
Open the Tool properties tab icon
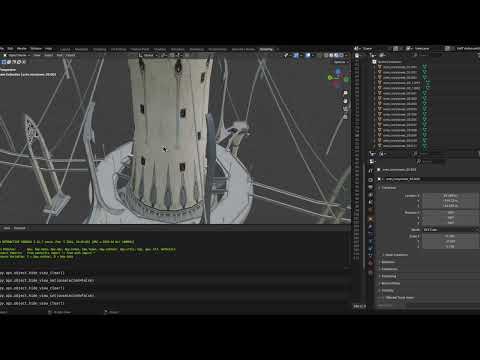click(371, 170)
